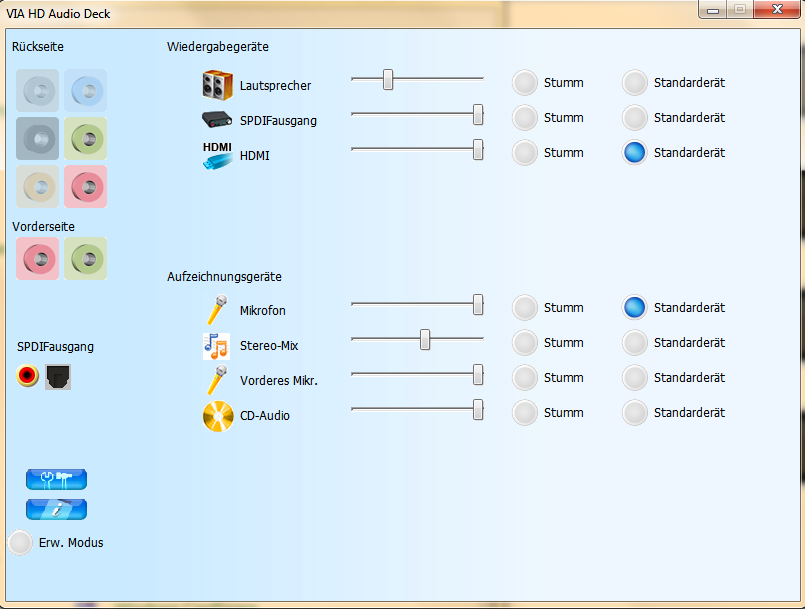Click the Aufzeichnungsgeräte section heading
805x609 pixels.
click(224, 277)
